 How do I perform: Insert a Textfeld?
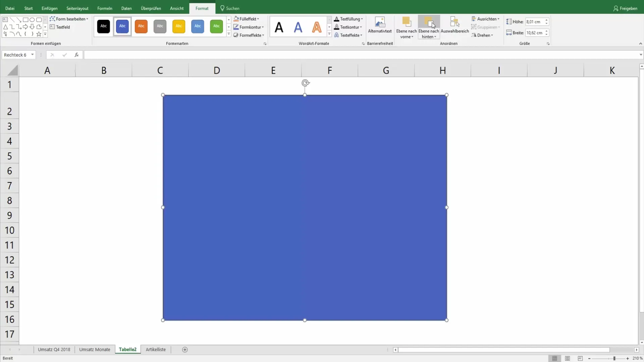[x=60, y=27]
